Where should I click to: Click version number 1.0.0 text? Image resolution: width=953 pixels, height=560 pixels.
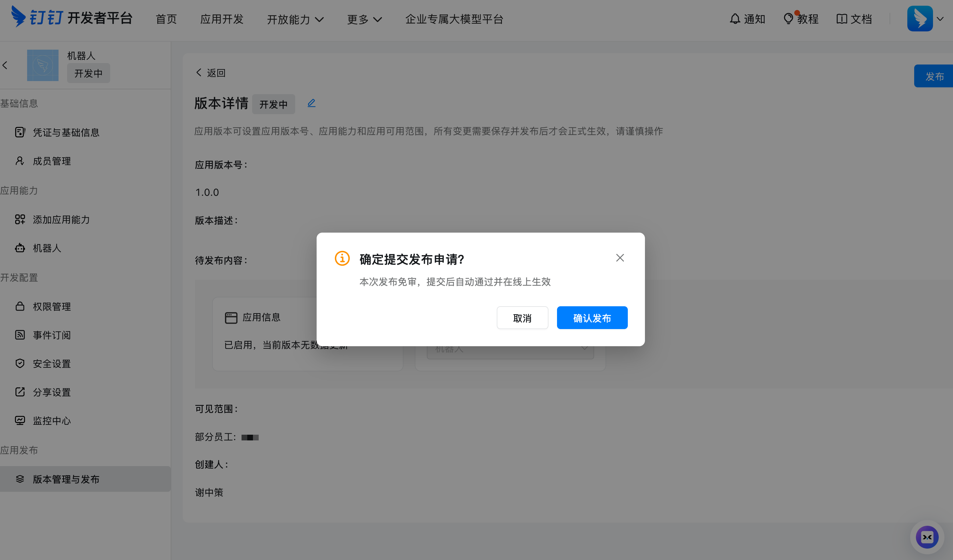(x=207, y=192)
